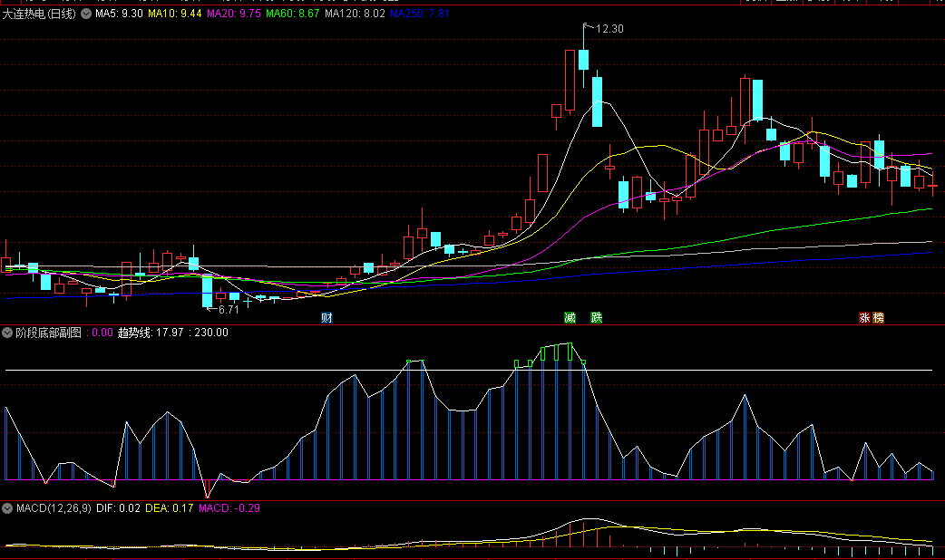Click the MA5: 9.30 moving average label

[119, 14]
